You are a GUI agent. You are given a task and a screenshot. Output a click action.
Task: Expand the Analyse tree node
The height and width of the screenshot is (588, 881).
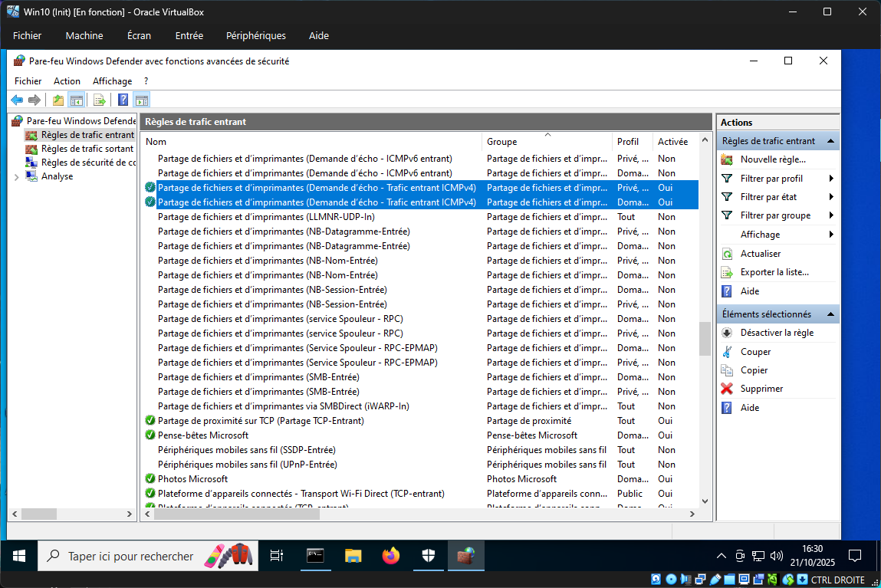[17, 176]
